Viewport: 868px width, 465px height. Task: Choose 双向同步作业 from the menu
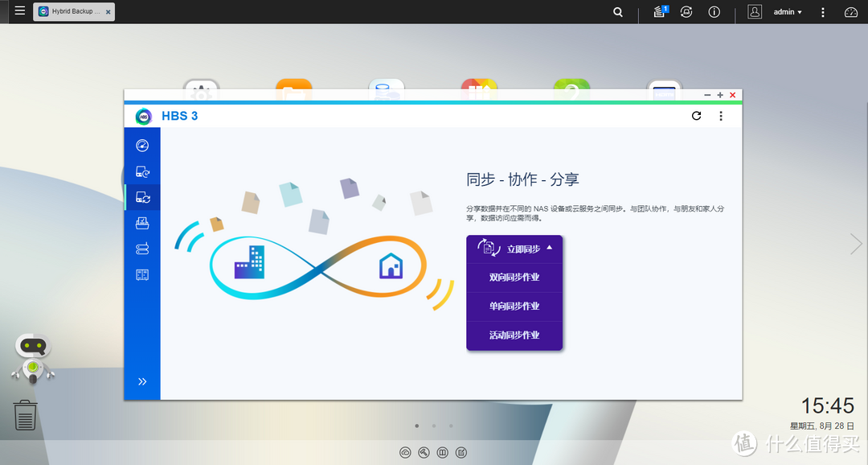[514, 277]
